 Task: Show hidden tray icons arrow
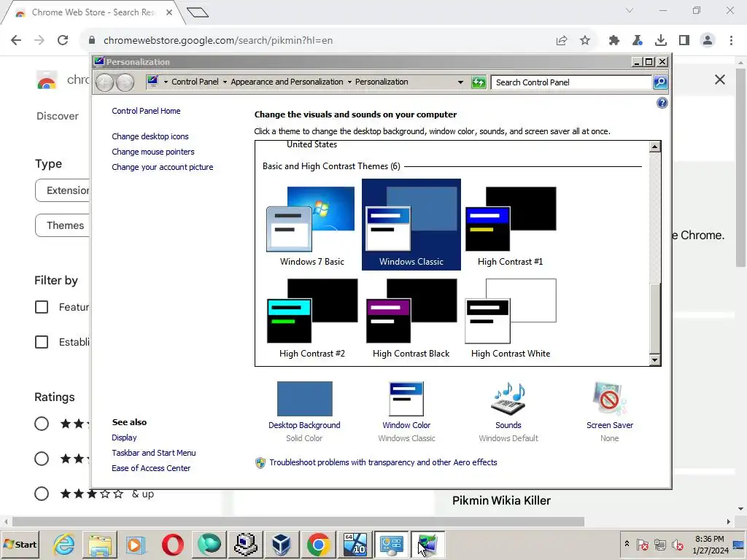click(x=627, y=543)
